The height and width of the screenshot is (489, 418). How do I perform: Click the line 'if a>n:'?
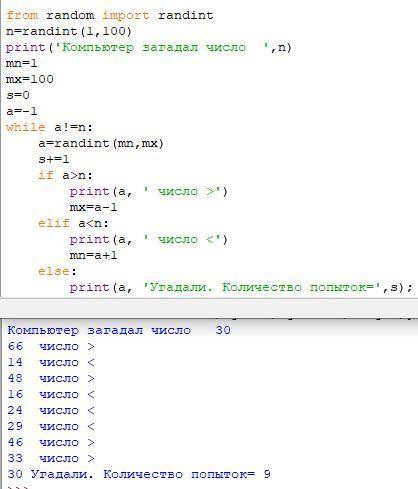(65, 175)
